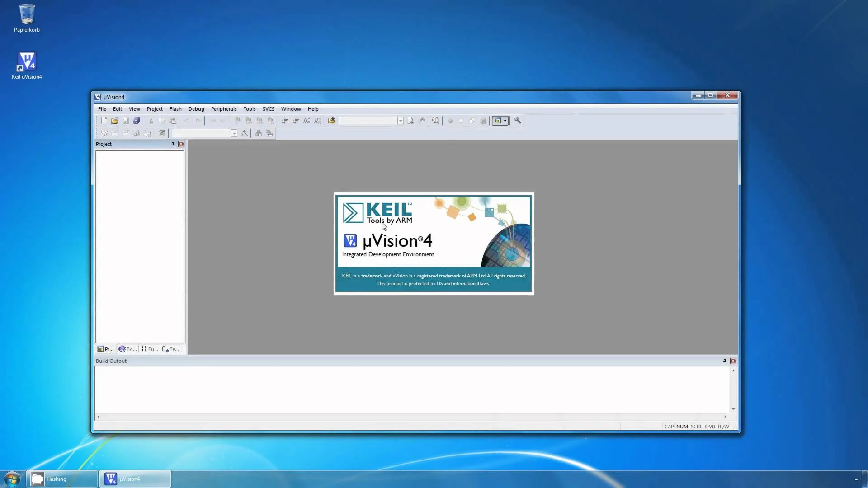
Task: Click the Save All icon
Action: 137,121
